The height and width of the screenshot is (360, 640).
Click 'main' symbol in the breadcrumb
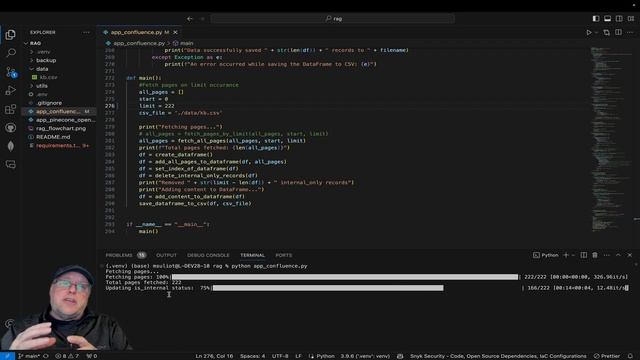pyautogui.click(x=187, y=43)
